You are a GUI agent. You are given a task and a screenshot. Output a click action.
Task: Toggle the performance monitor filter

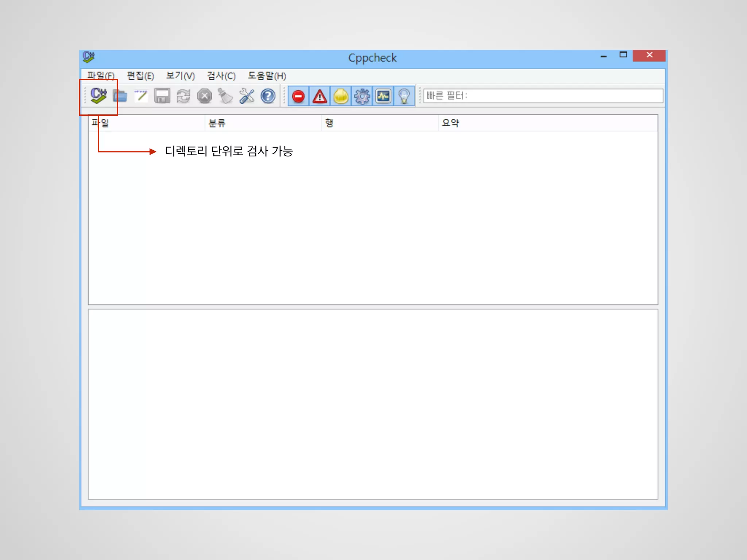pyautogui.click(x=383, y=96)
